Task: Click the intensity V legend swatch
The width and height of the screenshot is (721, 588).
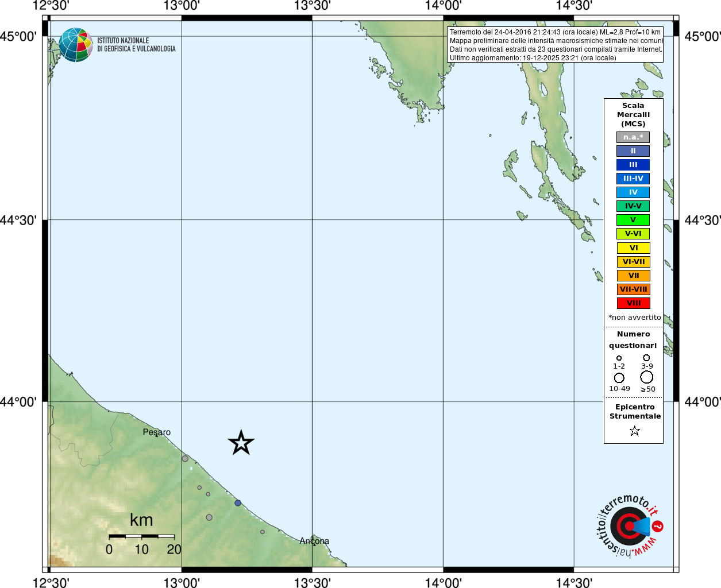Action: [x=633, y=220]
